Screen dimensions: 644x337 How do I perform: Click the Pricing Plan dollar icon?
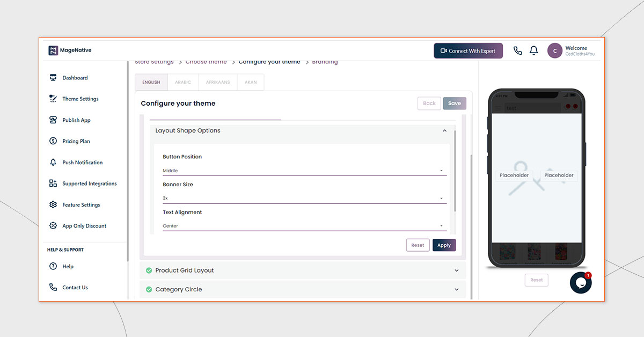[53, 141]
